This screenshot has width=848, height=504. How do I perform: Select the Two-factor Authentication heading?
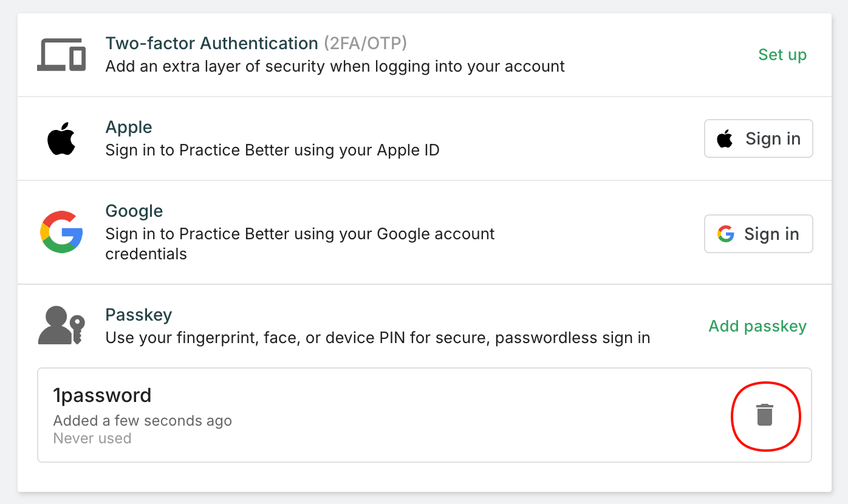coord(211,44)
